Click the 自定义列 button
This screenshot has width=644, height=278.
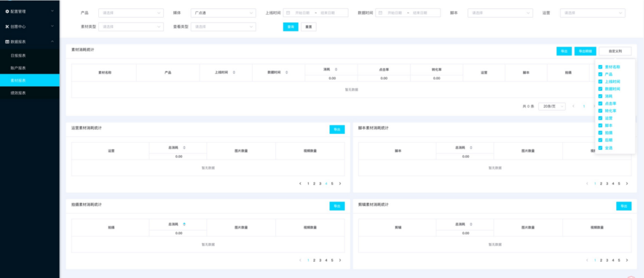pyautogui.click(x=615, y=51)
